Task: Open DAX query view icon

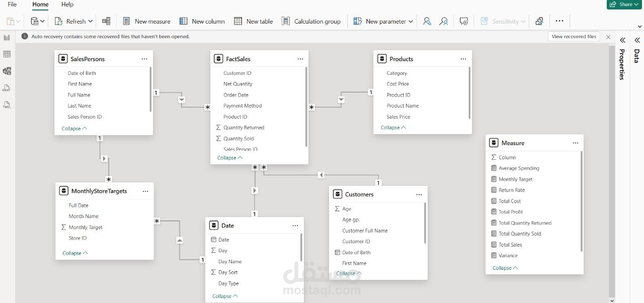Action: point(7,88)
